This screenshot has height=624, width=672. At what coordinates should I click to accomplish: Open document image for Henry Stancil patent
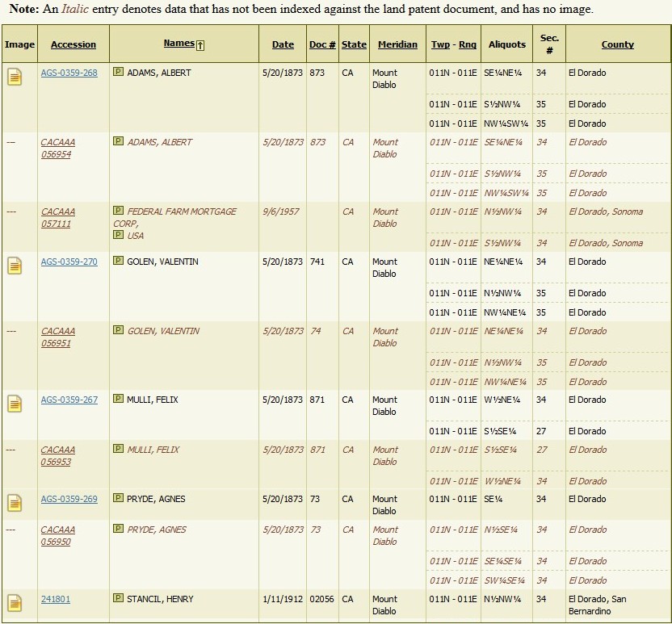[x=14, y=603]
